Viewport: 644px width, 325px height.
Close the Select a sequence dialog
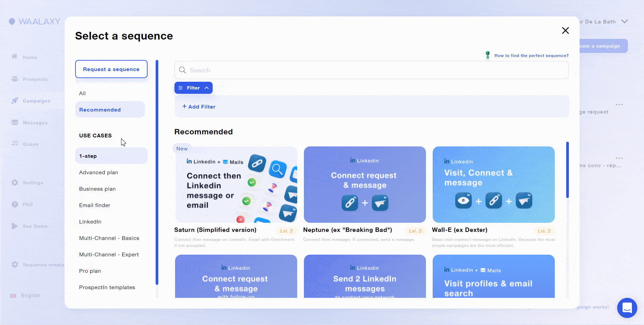coord(565,30)
